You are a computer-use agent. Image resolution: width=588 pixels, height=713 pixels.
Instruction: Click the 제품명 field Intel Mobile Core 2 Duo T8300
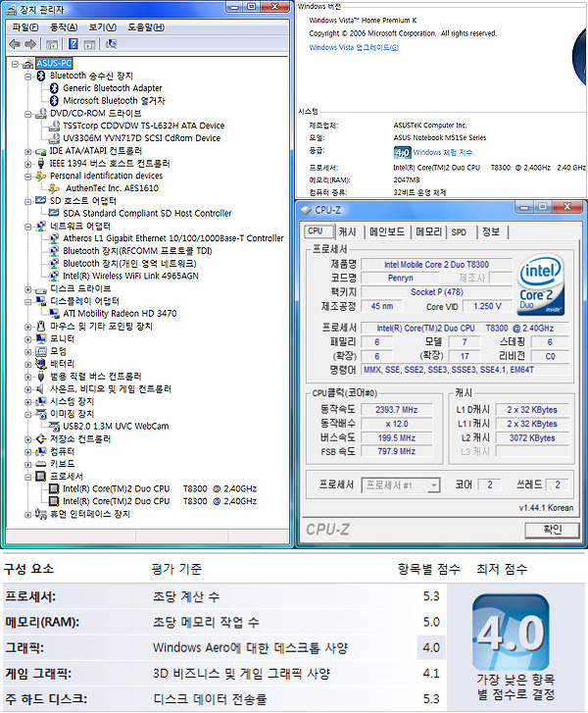pos(436,265)
